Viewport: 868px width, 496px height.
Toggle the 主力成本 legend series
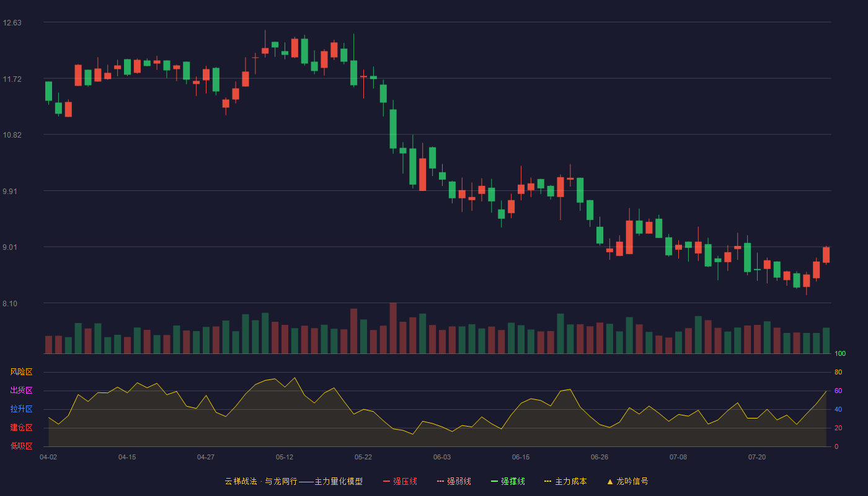click(x=565, y=481)
